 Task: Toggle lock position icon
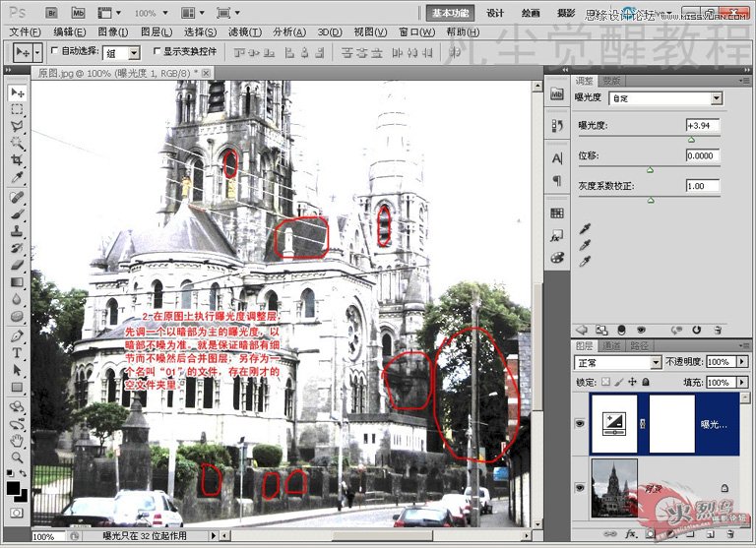pyautogui.click(x=632, y=382)
